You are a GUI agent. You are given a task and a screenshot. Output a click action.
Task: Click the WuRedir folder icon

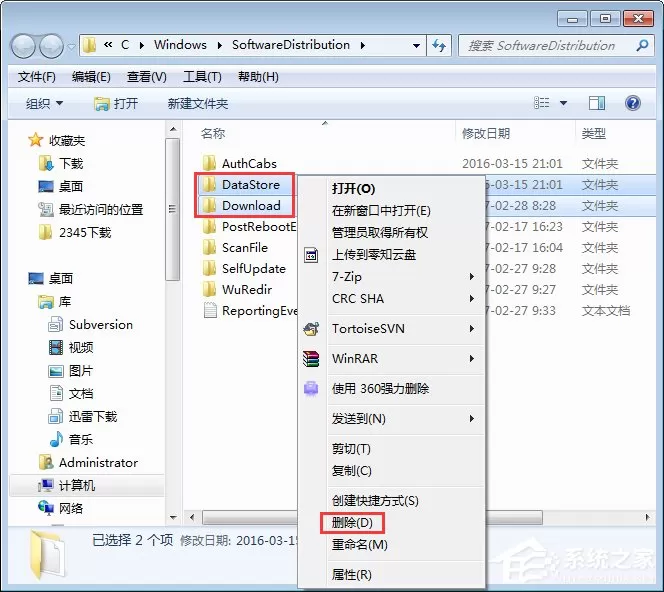(209, 290)
